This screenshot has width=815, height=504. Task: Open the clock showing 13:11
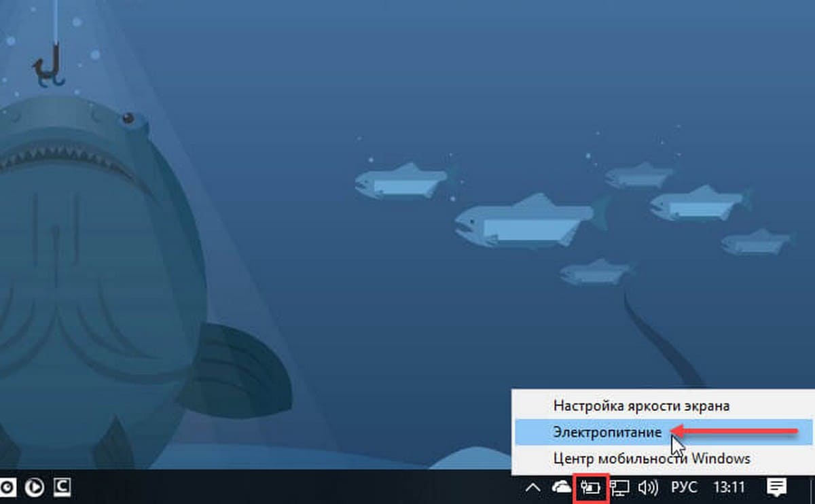coord(729,487)
